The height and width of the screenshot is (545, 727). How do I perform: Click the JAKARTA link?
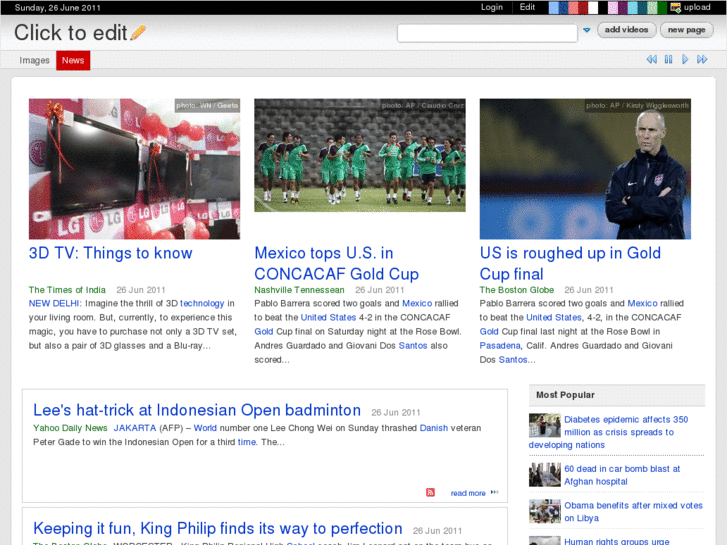(x=135, y=428)
